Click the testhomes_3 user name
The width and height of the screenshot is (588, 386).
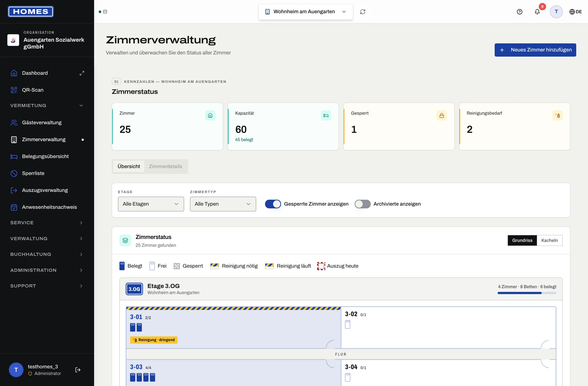(x=43, y=367)
